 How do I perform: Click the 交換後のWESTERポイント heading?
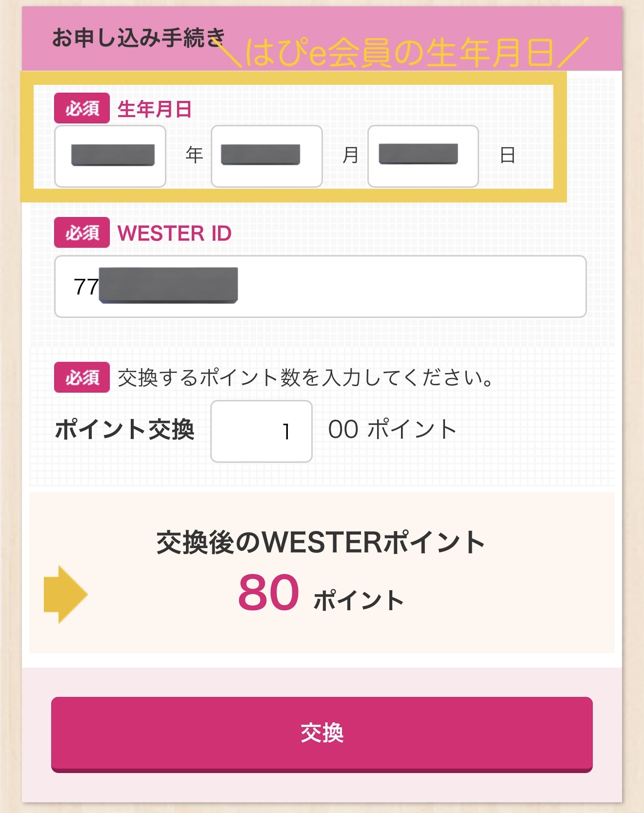pos(321,542)
